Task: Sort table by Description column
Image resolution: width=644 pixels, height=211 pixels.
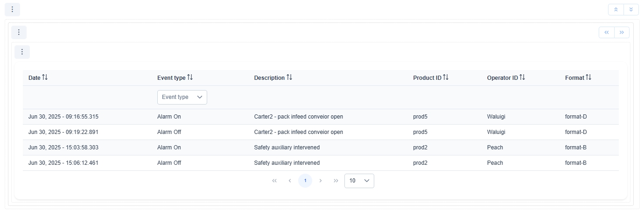Action: (x=289, y=77)
